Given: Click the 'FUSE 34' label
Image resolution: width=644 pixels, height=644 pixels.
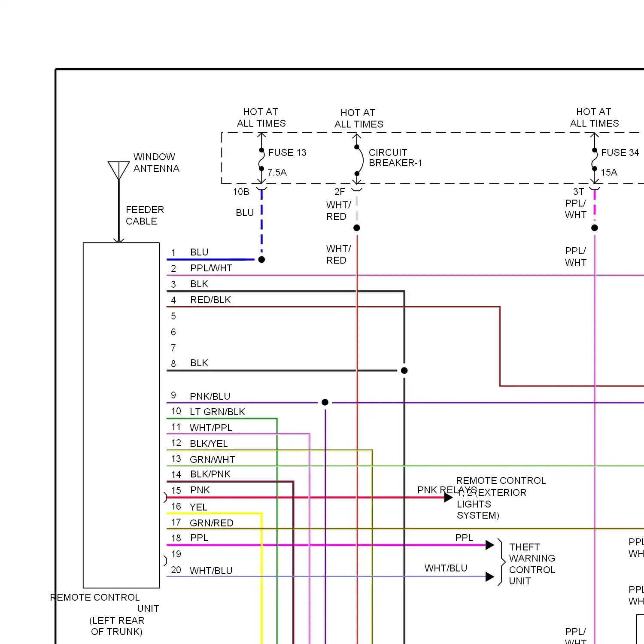Looking at the screenshot, I should [x=620, y=152].
